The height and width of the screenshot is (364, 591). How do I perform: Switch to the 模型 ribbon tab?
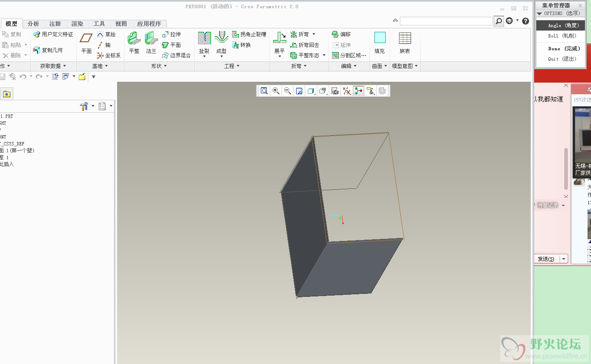12,24
